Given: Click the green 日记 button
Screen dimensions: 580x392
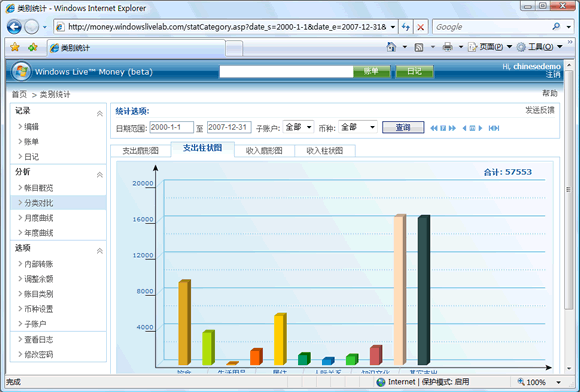Looking at the screenshot, I should [x=414, y=71].
